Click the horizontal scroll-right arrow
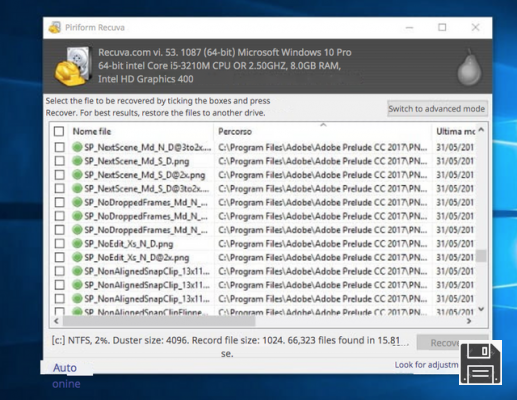The width and height of the screenshot is (517, 400). coord(469,321)
